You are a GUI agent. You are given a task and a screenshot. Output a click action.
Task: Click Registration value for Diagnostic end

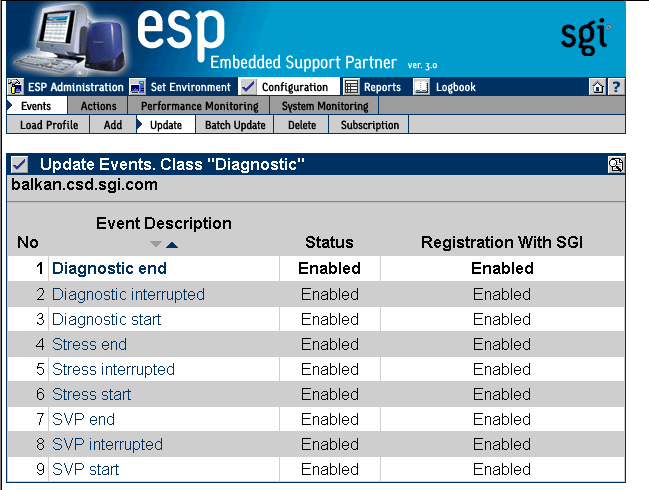coord(502,269)
